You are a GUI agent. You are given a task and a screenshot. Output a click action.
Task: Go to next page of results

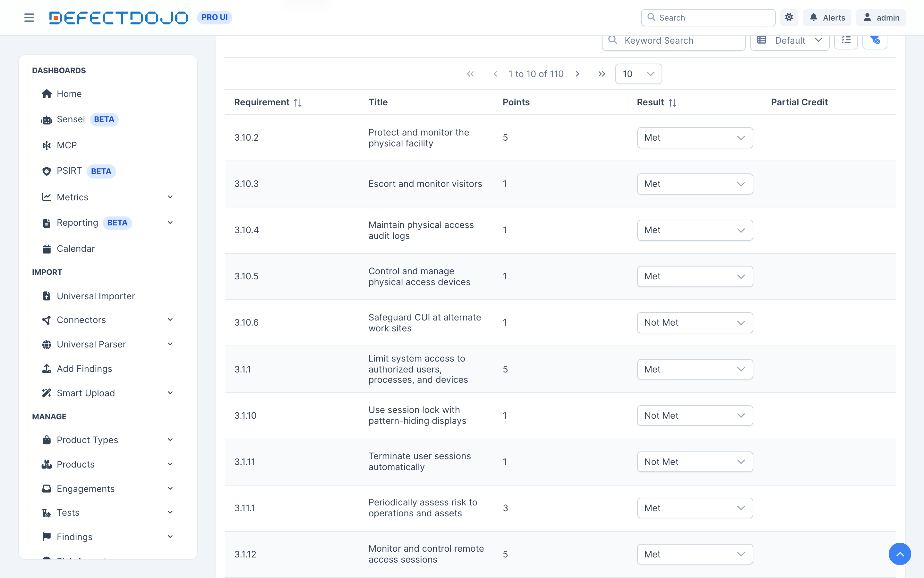pyautogui.click(x=577, y=74)
